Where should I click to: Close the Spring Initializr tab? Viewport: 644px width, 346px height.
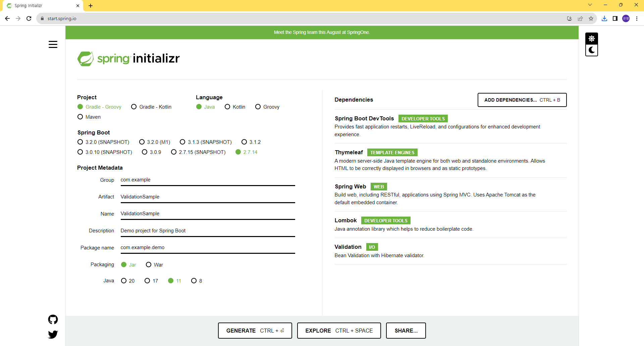coord(78,6)
